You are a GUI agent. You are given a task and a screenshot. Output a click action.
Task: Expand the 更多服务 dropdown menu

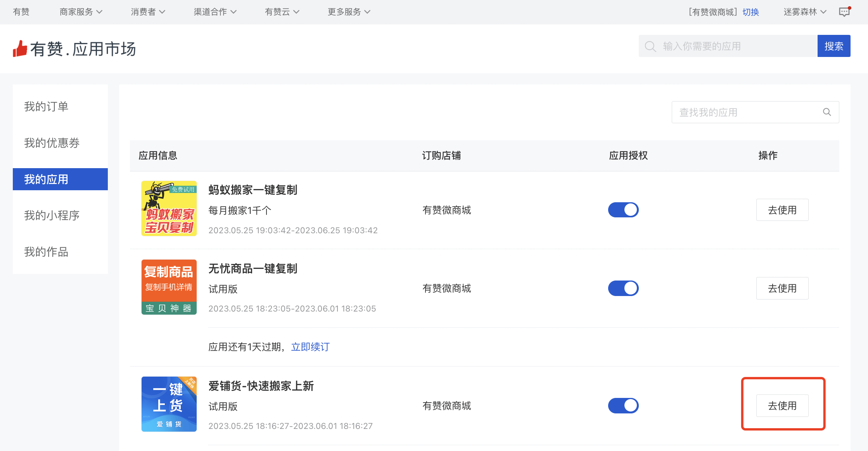349,12
